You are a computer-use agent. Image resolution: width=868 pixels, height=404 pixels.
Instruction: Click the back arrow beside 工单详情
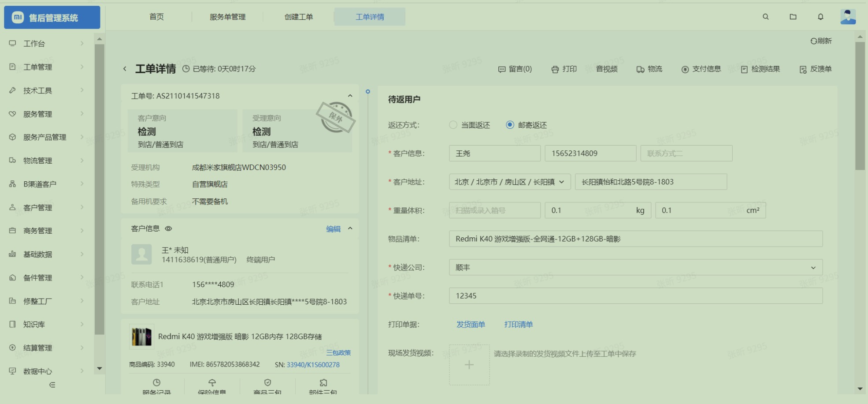tap(125, 69)
